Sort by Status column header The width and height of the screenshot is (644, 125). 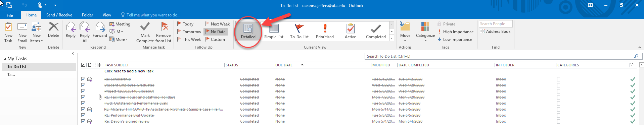coord(249,65)
